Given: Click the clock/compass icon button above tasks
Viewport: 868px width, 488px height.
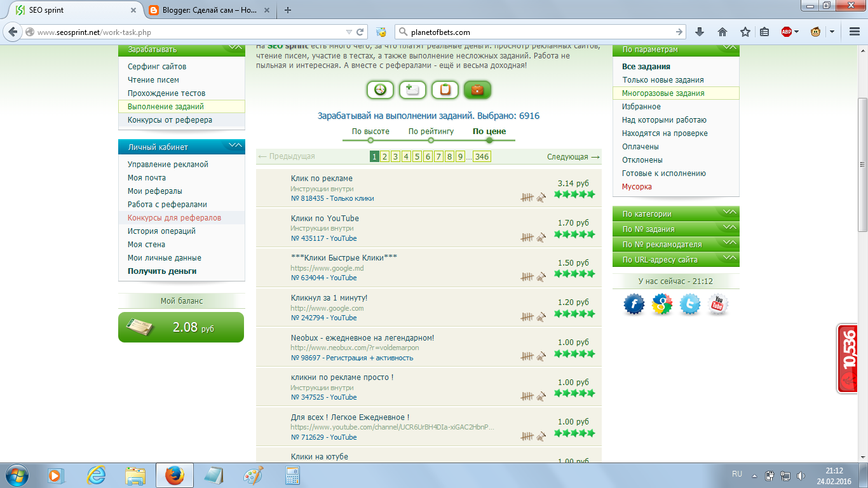Looking at the screenshot, I should tap(380, 90).
